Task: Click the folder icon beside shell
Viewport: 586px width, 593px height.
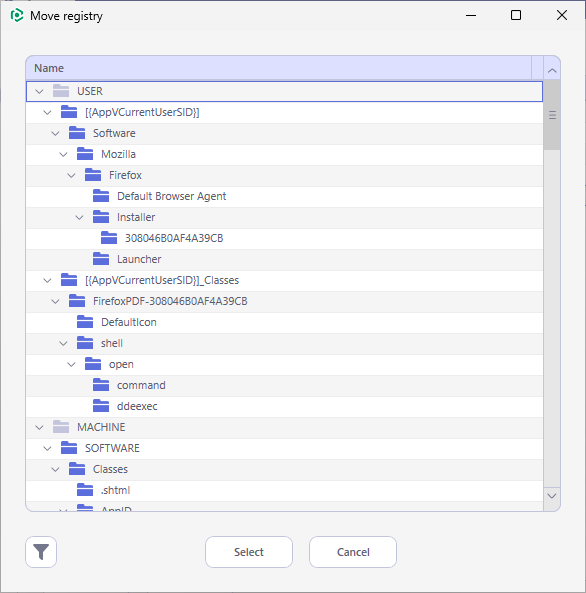Action: coord(85,343)
